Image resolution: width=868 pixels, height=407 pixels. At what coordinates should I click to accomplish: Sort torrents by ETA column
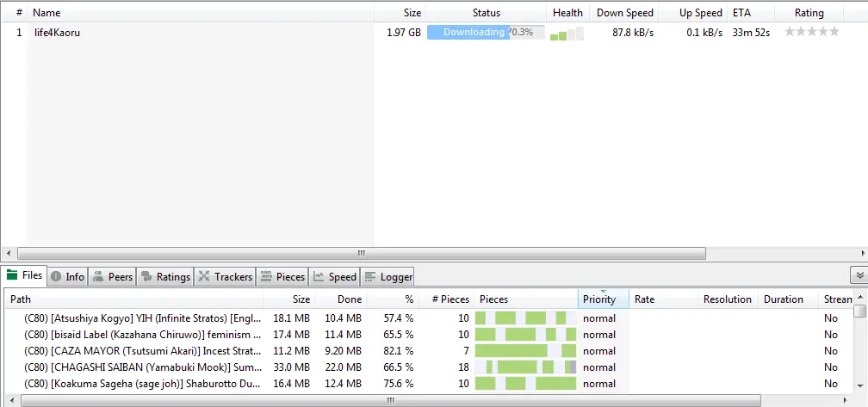click(751, 12)
